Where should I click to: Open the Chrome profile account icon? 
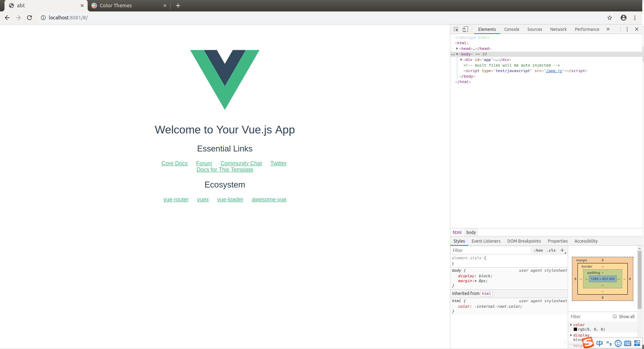point(624,18)
